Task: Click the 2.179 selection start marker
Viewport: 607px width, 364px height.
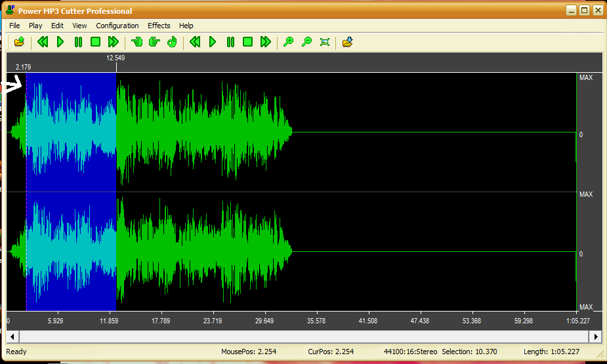Action: coord(23,67)
